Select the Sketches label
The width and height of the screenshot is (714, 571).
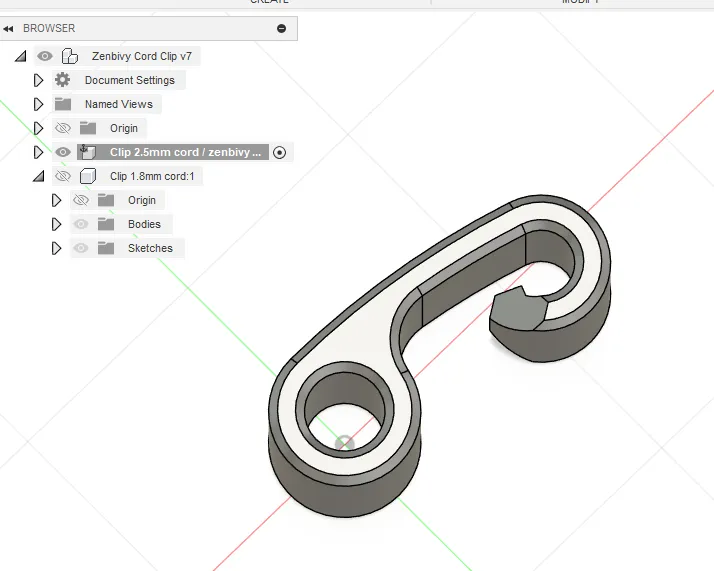coord(150,248)
